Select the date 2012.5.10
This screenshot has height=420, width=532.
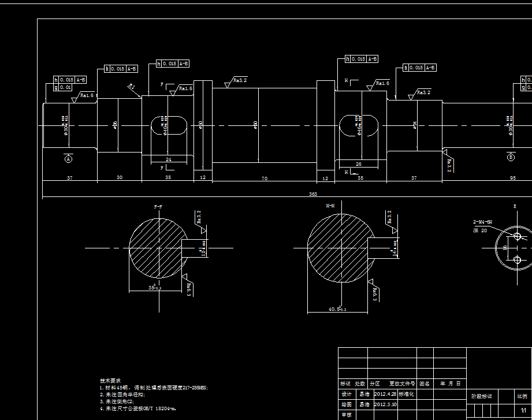385,404
